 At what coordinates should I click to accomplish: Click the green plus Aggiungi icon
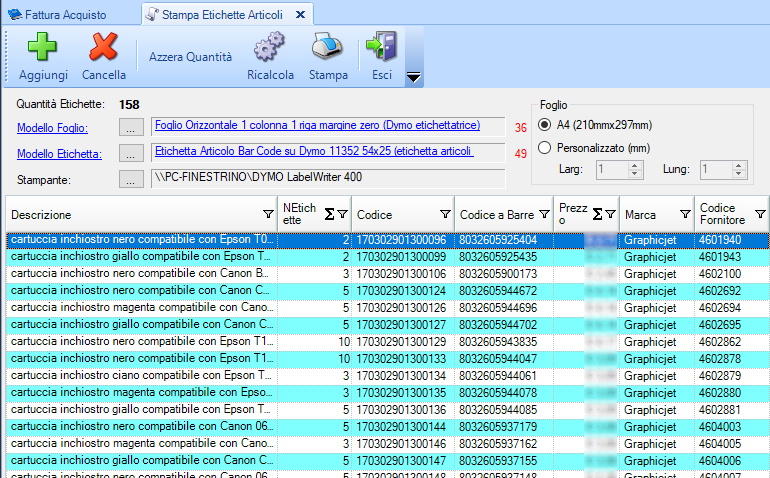[x=43, y=48]
